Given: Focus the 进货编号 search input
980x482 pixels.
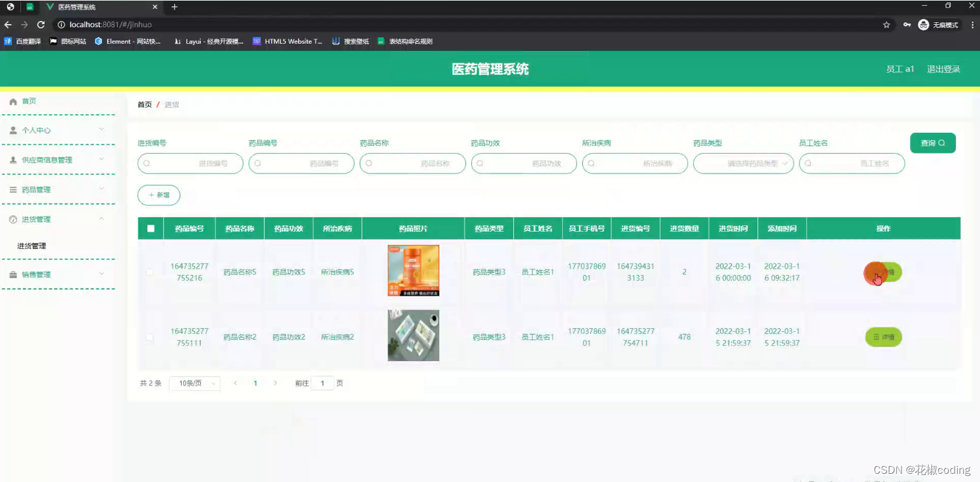Looking at the screenshot, I should click(190, 163).
